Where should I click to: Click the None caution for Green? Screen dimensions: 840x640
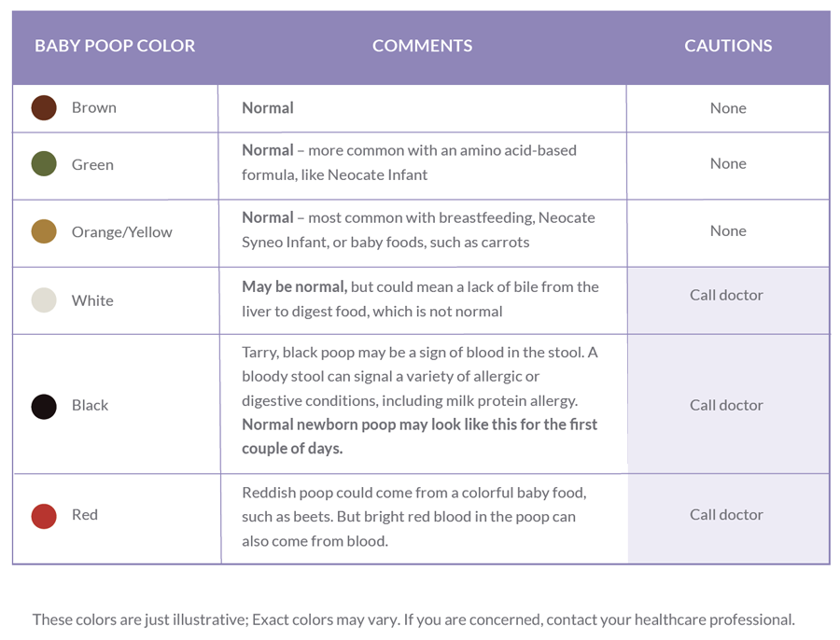pyautogui.click(x=728, y=163)
